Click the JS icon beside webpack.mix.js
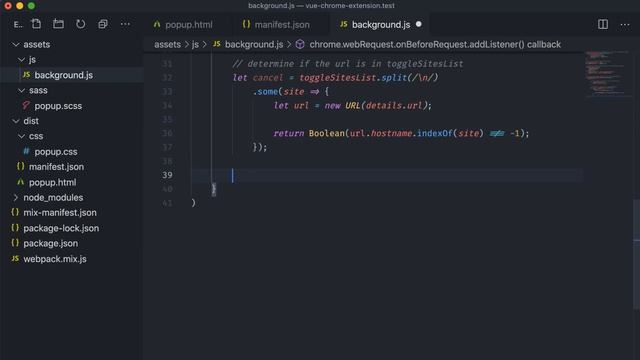The image size is (640, 360). pos(15,258)
